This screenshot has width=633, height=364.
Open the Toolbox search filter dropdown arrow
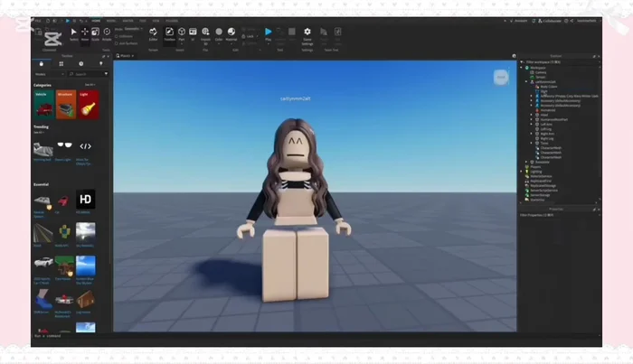click(106, 74)
